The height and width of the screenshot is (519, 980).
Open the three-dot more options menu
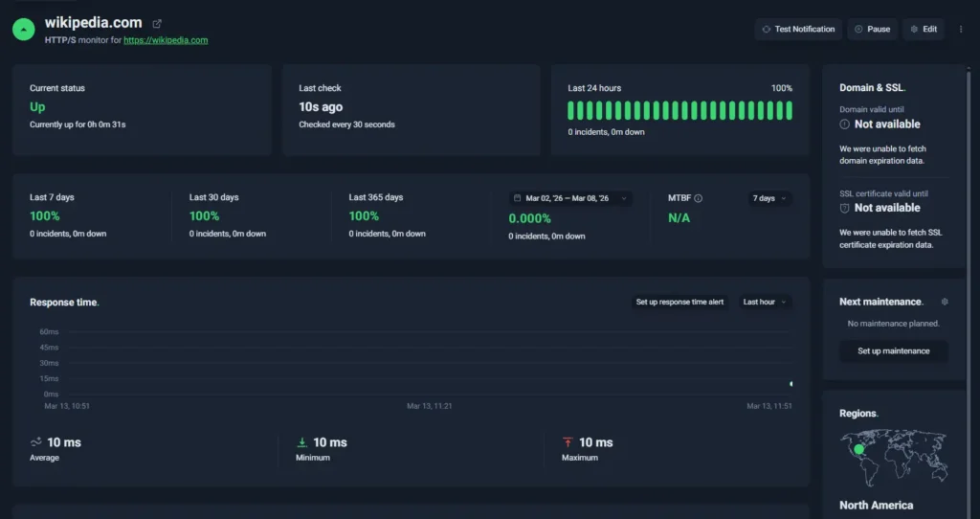pos(961,30)
